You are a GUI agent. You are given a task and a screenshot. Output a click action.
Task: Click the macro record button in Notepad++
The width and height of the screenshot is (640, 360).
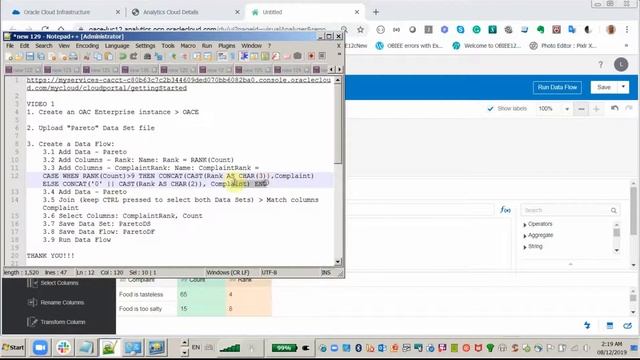[311, 56]
